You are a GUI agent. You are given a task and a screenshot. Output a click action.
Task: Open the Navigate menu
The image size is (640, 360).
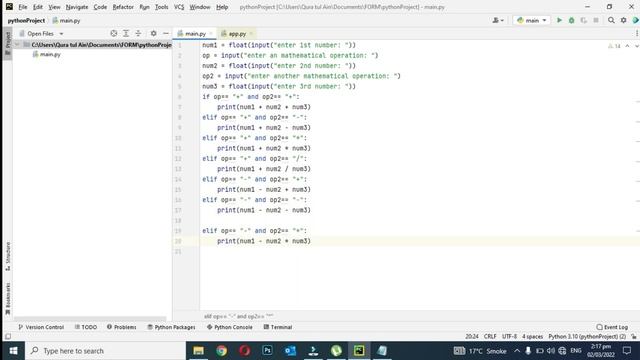[x=77, y=7]
